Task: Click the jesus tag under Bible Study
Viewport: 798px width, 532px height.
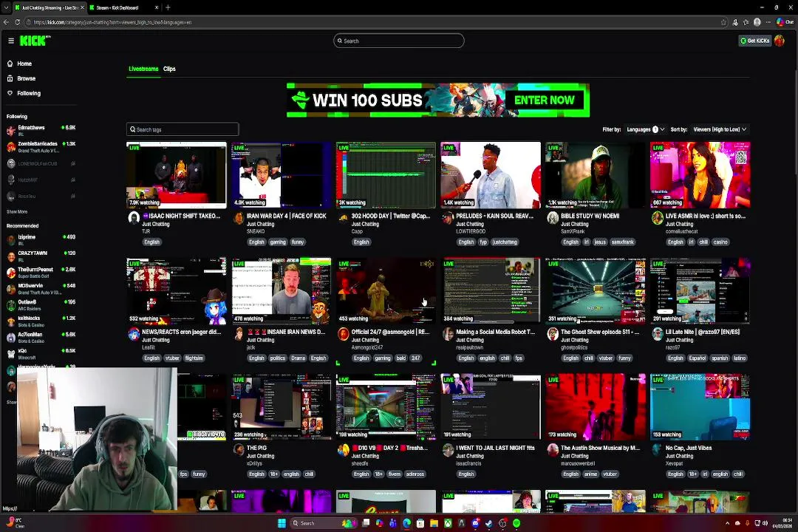Action: [x=600, y=242]
